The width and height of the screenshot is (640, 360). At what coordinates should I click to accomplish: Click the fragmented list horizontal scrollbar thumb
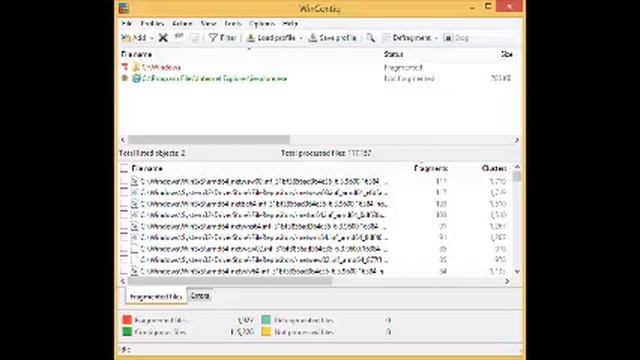coord(230,281)
